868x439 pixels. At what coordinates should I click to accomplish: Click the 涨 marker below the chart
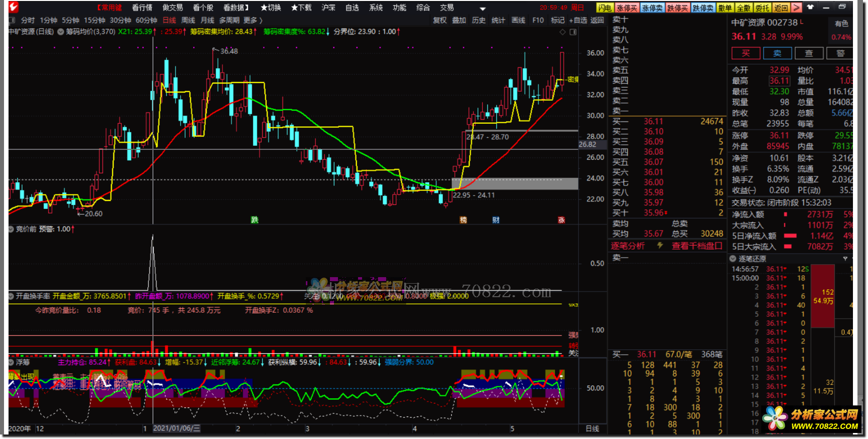point(561,220)
